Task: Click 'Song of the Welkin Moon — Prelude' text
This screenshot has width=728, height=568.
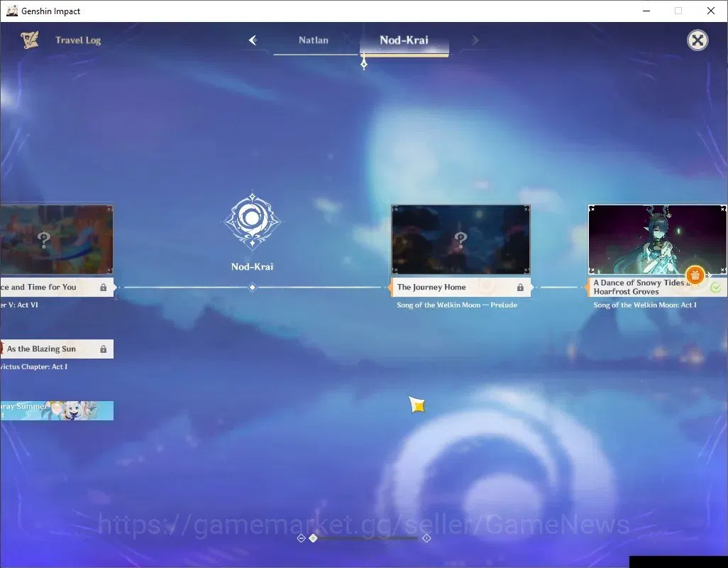Action: [457, 305]
